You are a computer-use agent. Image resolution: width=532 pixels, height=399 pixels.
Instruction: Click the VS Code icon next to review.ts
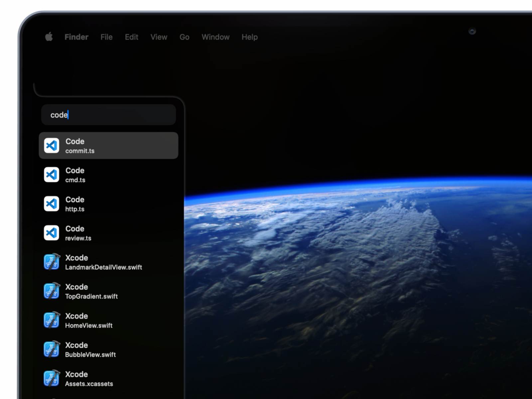coord(52,233)
